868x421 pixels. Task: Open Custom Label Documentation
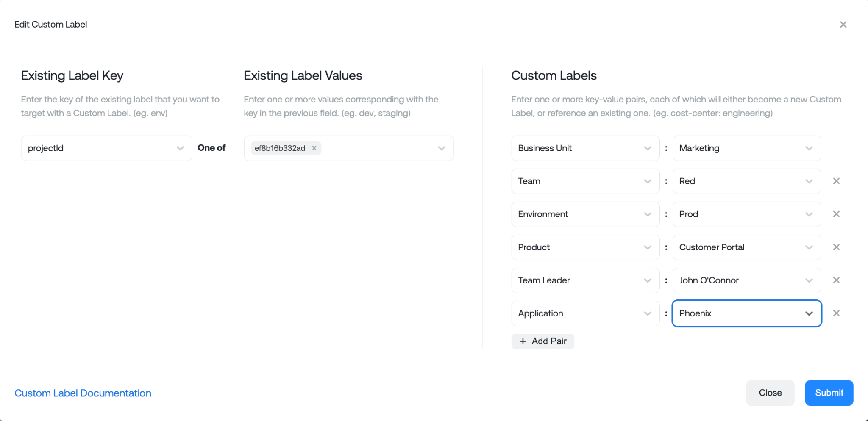tap(83, 393)
